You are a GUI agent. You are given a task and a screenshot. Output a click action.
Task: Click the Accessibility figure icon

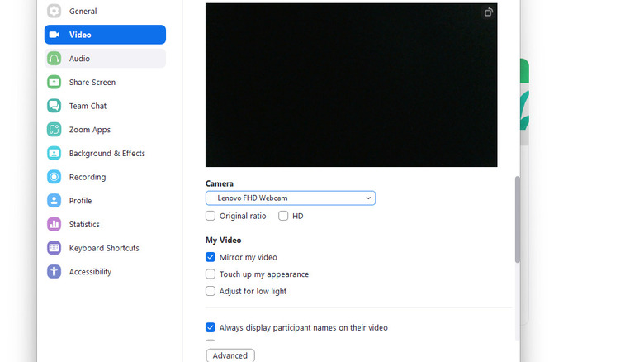[54, 271]
